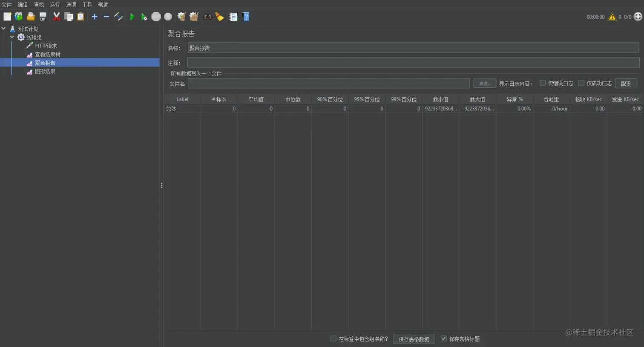Image resolution: width=644 pixels, height=347 pixels.
Task: Open the 文件 menu
Action: [x=6, y=5]
